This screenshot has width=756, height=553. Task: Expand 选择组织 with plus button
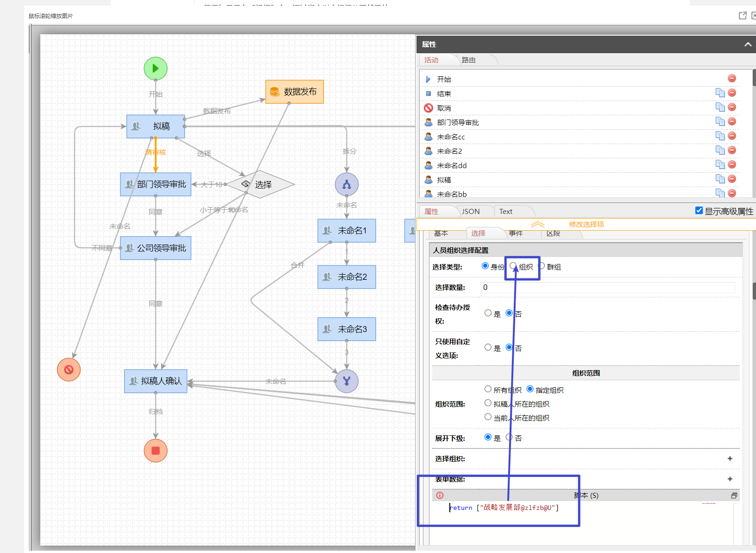pos(730,459)
